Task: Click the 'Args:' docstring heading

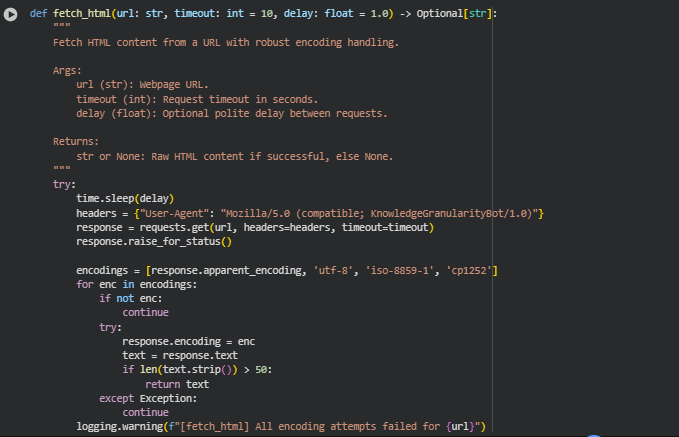Action: (x=68, y=70)
